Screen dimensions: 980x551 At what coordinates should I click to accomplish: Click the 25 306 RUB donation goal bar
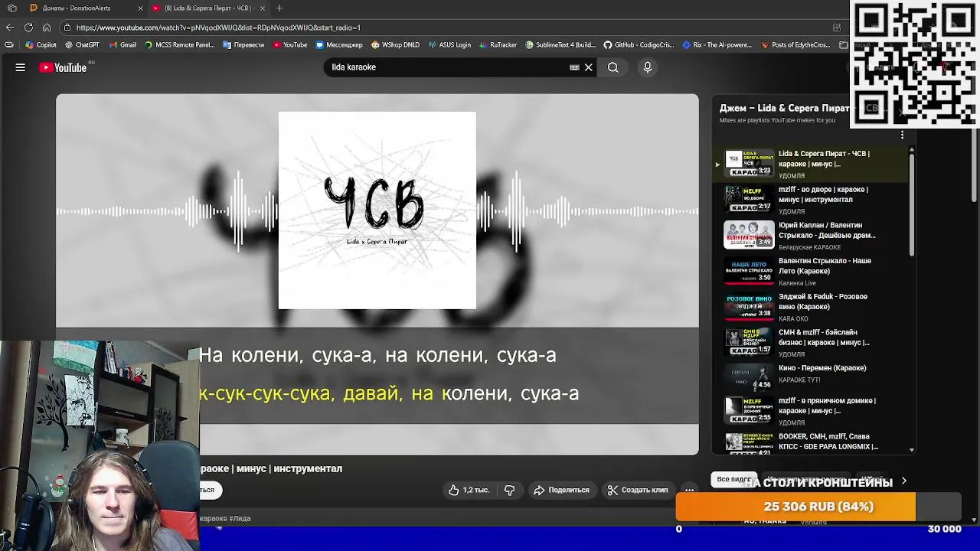coord(818,507)
